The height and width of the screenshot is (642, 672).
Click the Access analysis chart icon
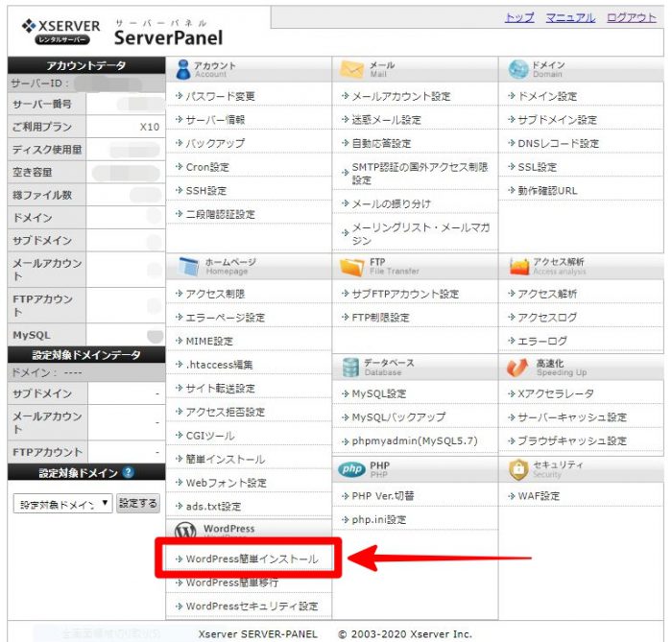point(519,267)
